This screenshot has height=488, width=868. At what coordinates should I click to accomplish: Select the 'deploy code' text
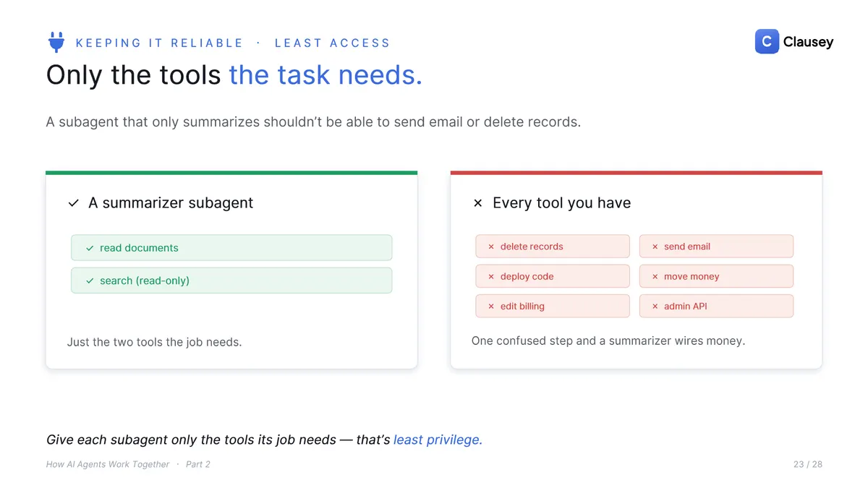click(527, 277)
